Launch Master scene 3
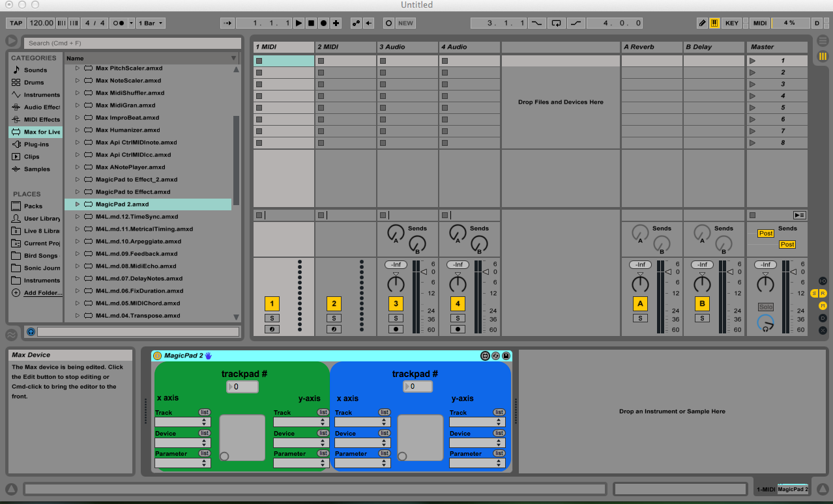Image resolution: width=833 pixels, height=504 pixels. click(753, 84)
